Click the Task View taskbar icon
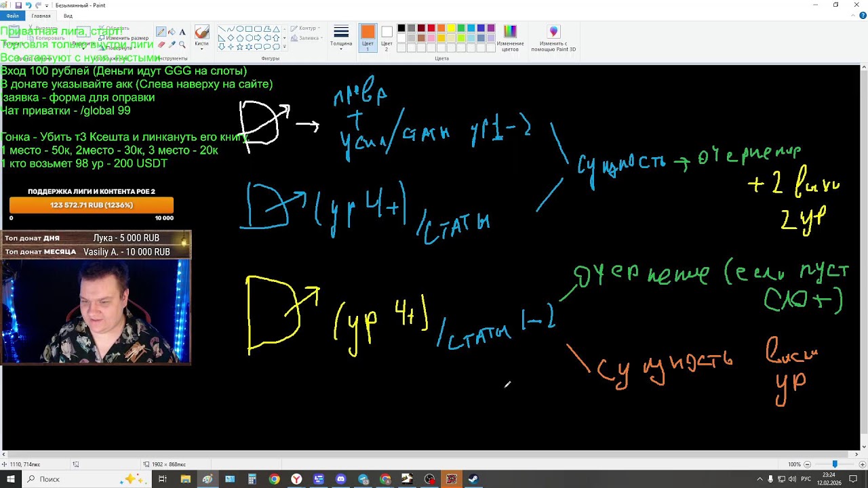868x488 pixels. click(x=163, y=479)
